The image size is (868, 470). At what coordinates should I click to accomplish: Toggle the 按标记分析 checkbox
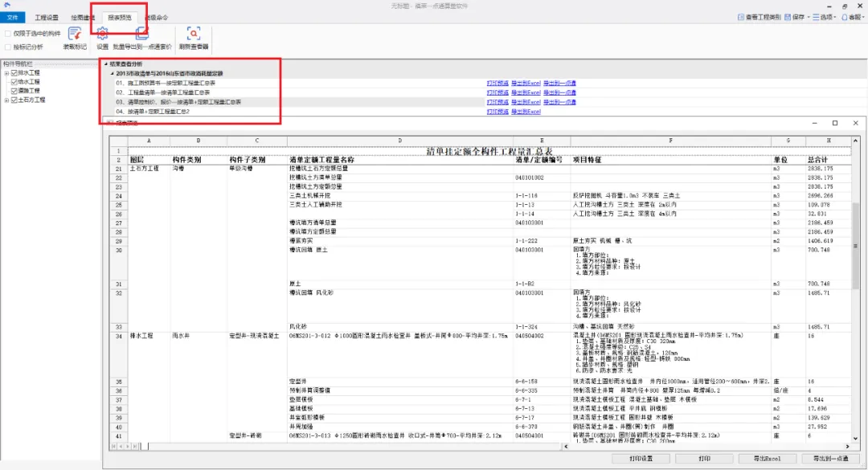(x=8, y=47)
